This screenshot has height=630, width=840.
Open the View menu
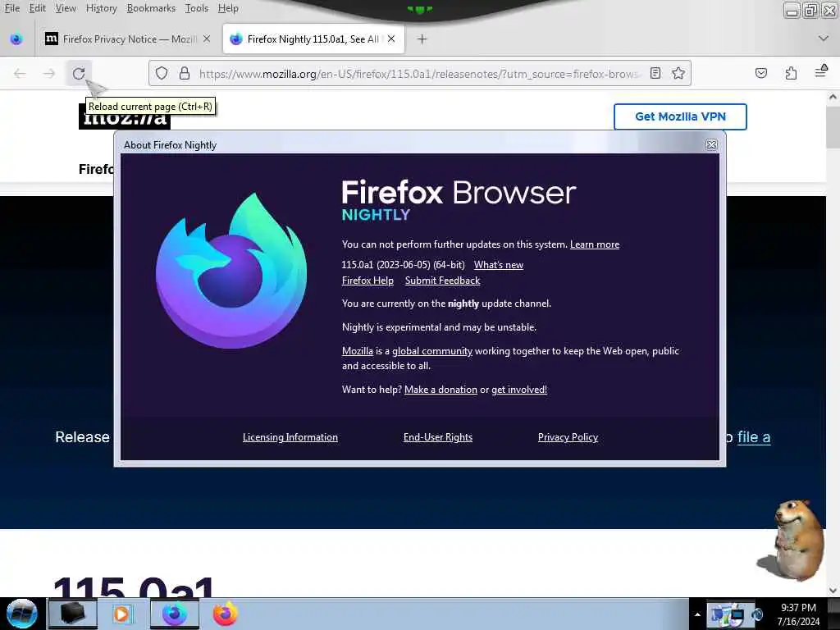(x=66, y=8)
